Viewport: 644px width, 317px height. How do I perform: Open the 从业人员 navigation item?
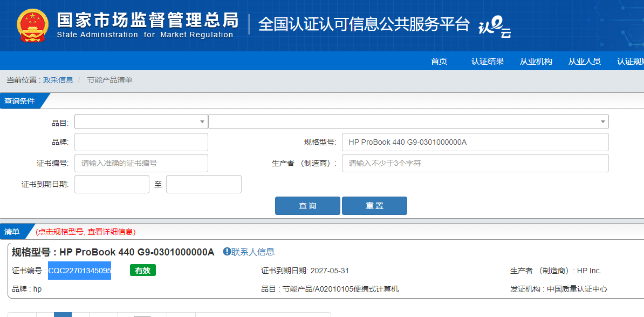[x=585, y=62]
